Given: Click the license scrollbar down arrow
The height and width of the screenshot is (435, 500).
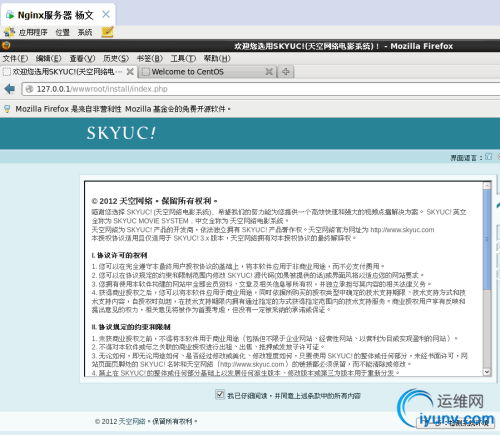Looking at the screenshot, I should click(487, 371).
